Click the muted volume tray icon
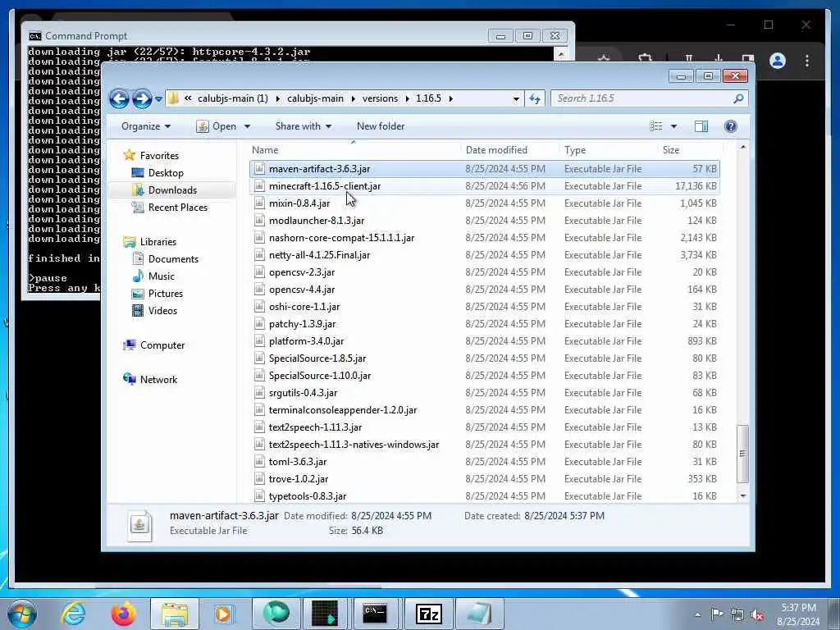Image resolution: width=840 pixels, height=630 pixels. [757, 615]
